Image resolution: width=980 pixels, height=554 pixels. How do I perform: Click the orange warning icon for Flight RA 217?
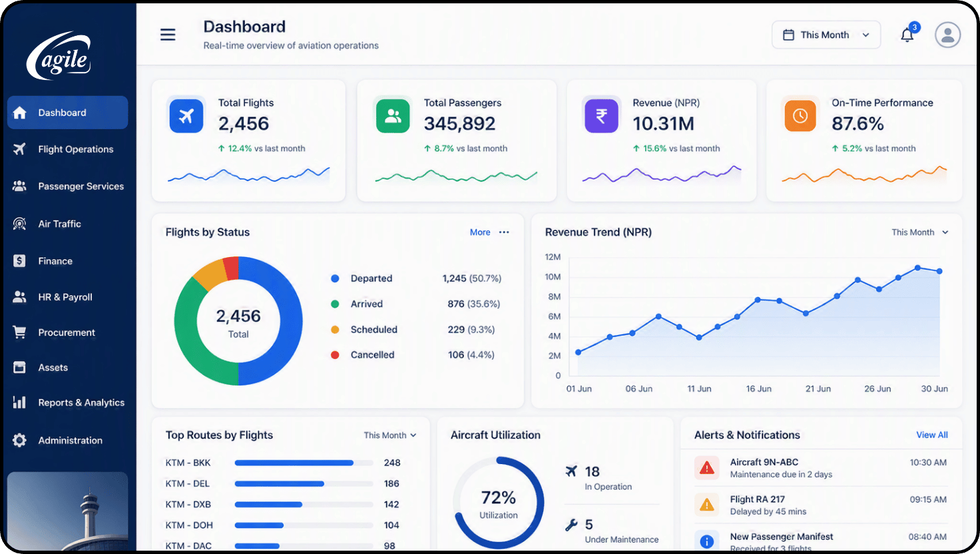(x=707, y=505)
